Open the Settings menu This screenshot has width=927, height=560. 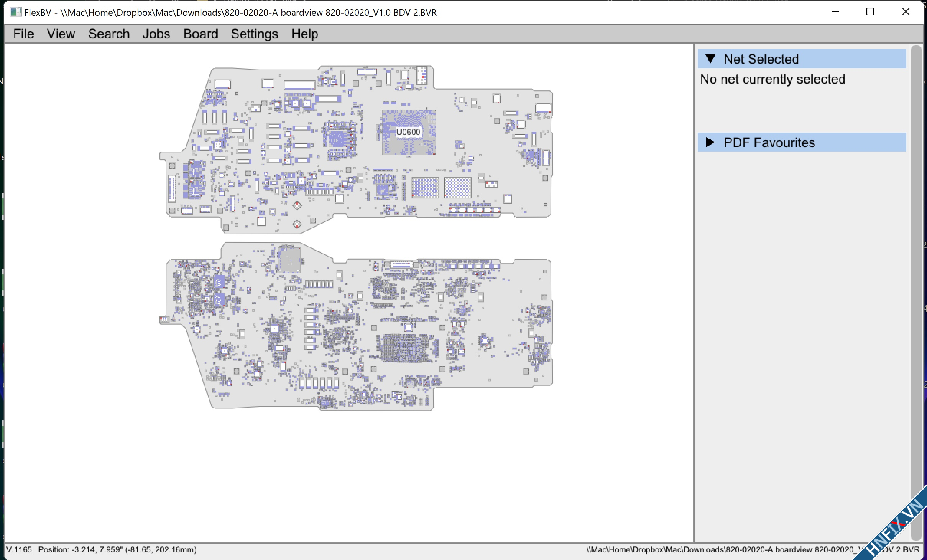(x=254, y=34)
